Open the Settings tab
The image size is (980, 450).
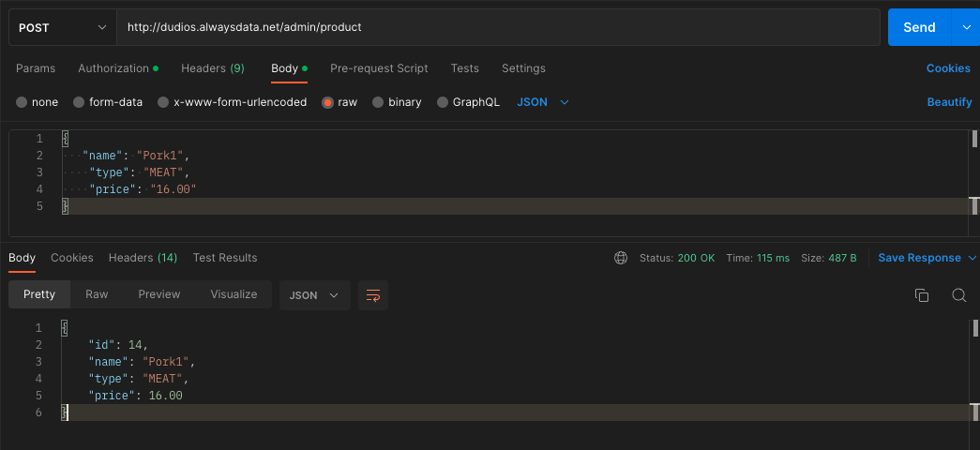point(523,68)
